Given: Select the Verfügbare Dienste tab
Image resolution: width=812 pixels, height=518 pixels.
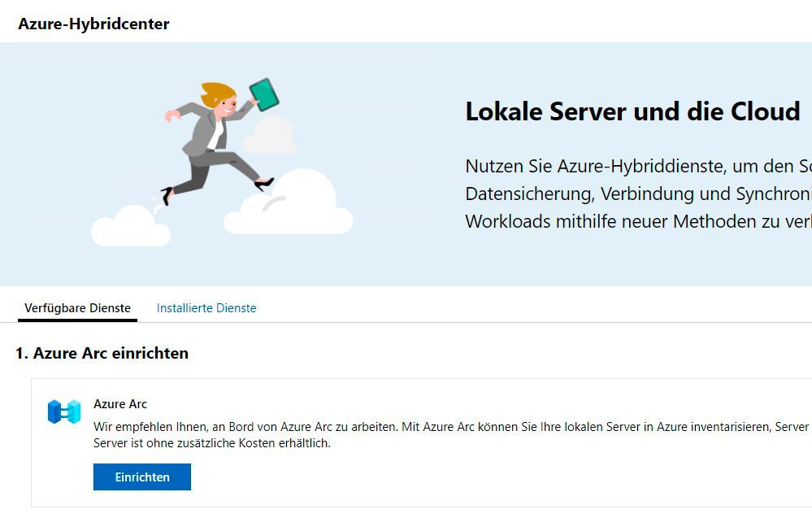Looking at the screenshot, I should (x=78, y=308).
